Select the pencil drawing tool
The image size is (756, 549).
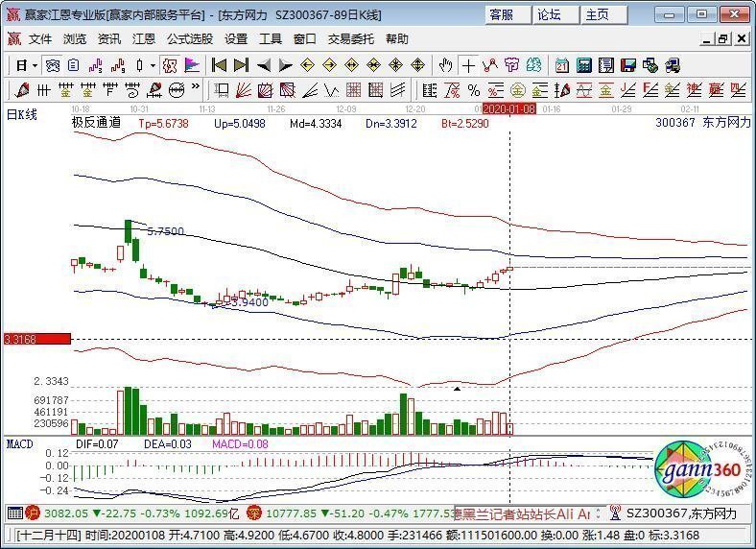(22, 90)
